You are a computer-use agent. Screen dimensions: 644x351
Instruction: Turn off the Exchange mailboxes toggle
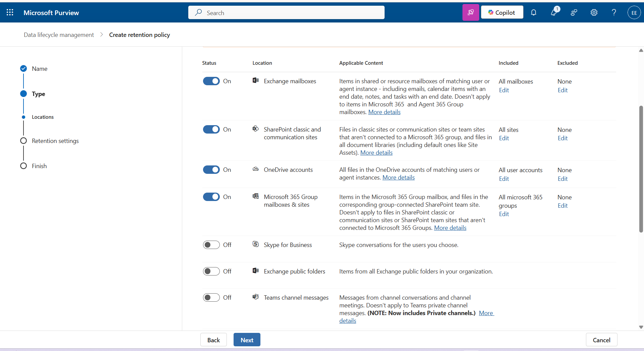coord(211,81)
